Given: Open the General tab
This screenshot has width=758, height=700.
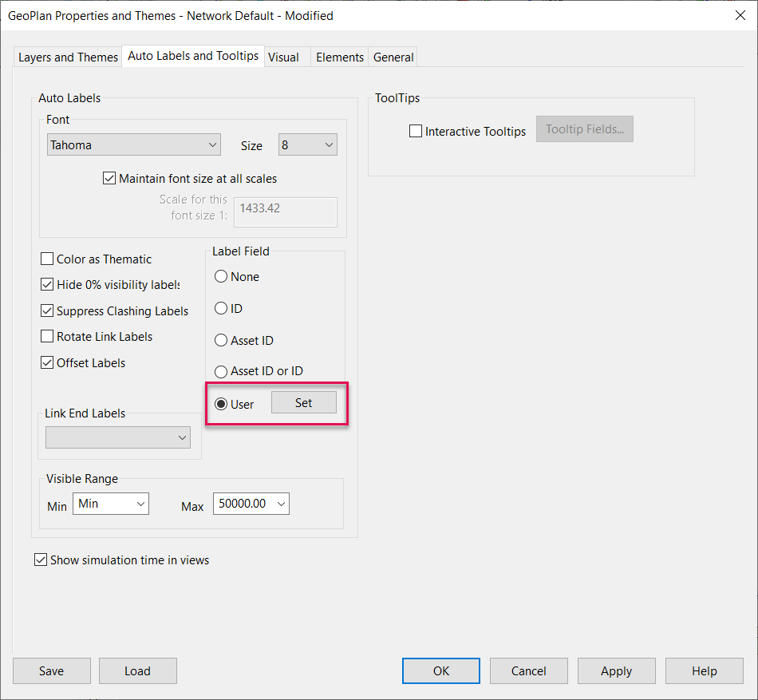Looking at the screenshot, I should (393, 57).
